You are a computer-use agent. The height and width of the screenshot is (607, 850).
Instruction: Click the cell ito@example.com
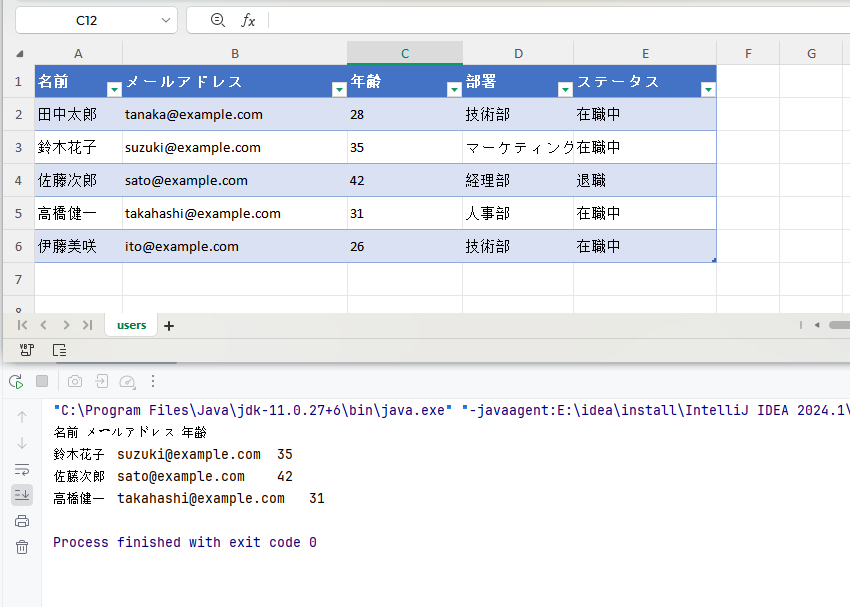pos(235,247)
